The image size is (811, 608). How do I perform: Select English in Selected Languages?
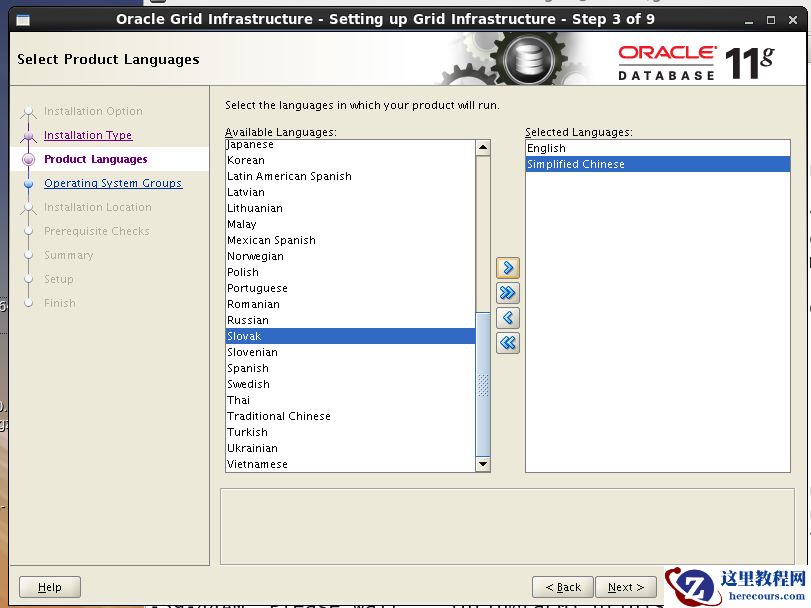tap(657, 148)
